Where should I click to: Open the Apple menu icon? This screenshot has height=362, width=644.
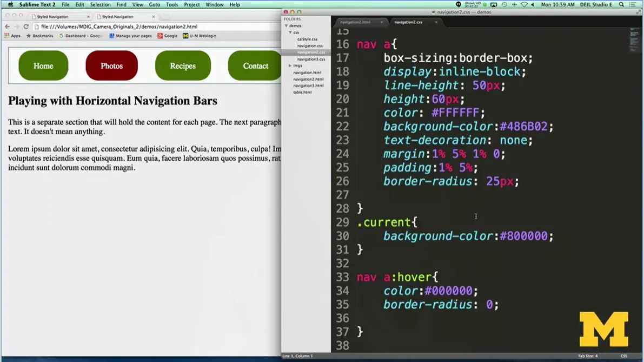(x=10, y=4)
